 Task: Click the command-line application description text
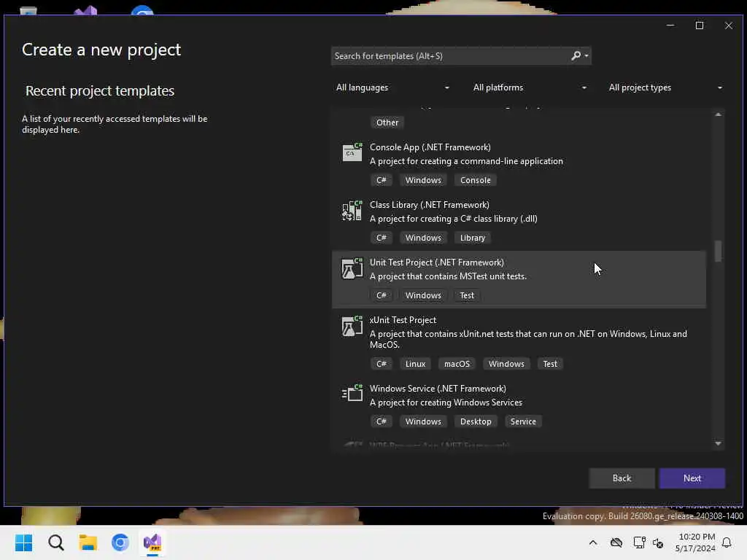coord(466,161)
